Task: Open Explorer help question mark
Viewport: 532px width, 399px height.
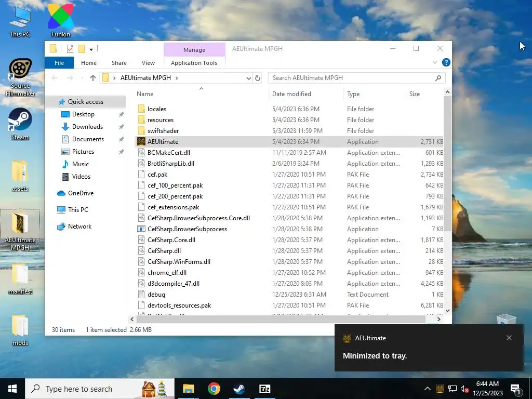Action: tap(446, 62)
